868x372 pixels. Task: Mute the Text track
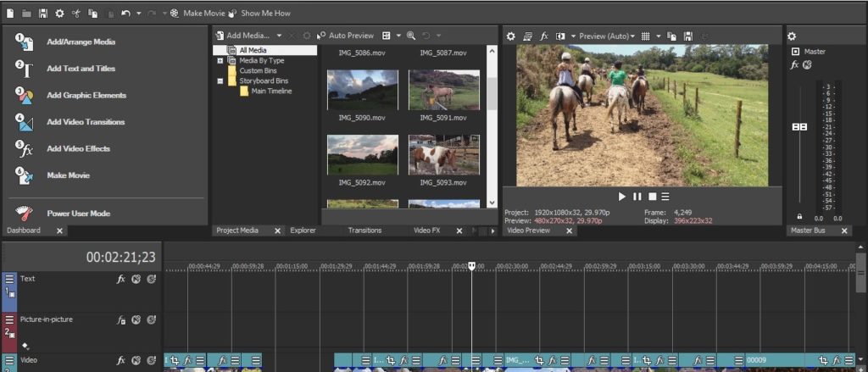click(x=136, y=279)
